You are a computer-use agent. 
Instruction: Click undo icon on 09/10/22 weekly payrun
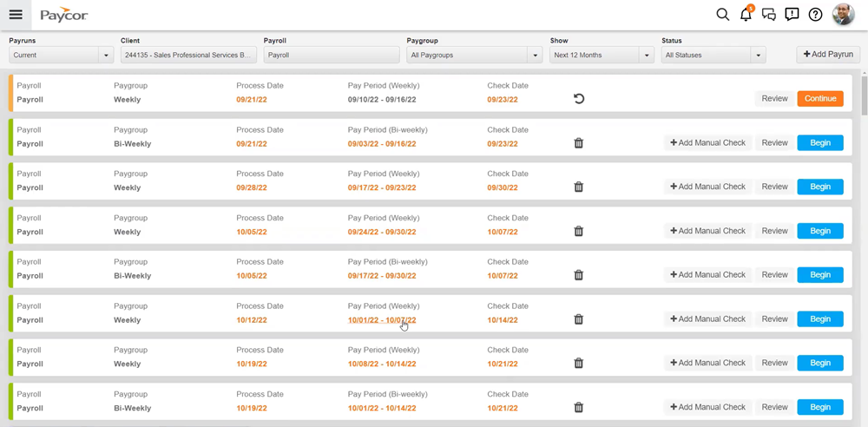coord(579,99)
